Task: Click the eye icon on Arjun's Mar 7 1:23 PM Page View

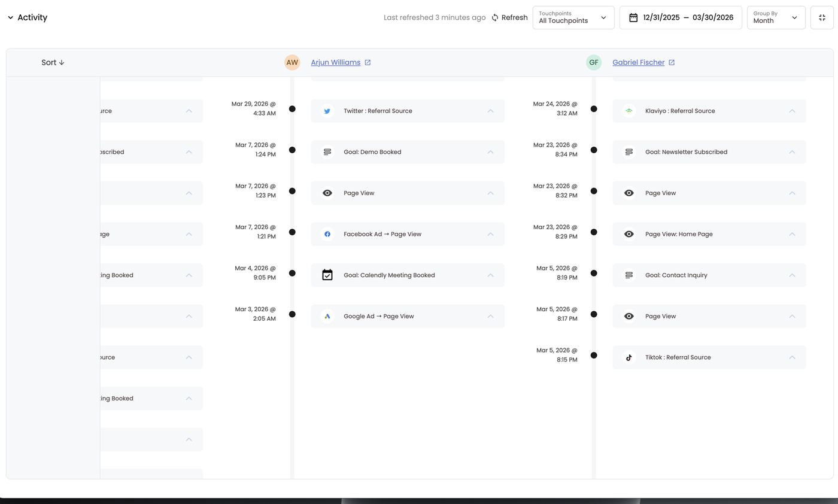Action: [x=327, y=193]
